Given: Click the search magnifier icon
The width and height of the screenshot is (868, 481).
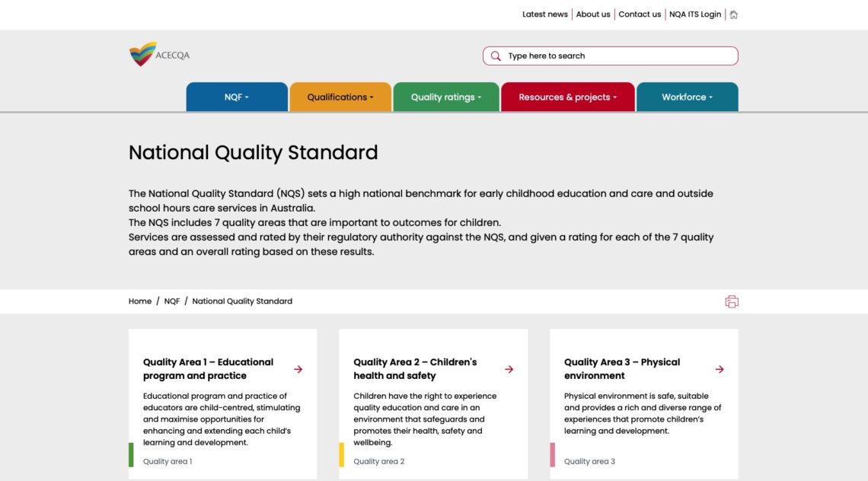Looking at the screenshot, I should 495,56.
